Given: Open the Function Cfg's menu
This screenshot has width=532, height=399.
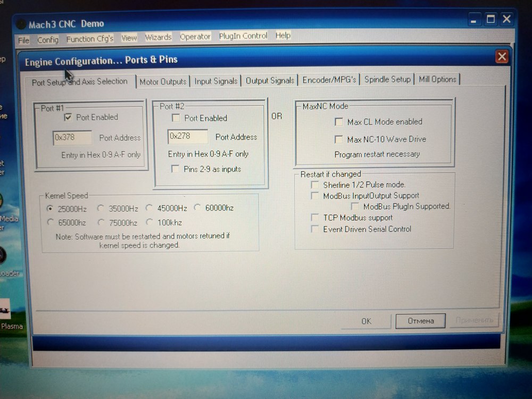Looking at the screenshot, I should (89, 39).
